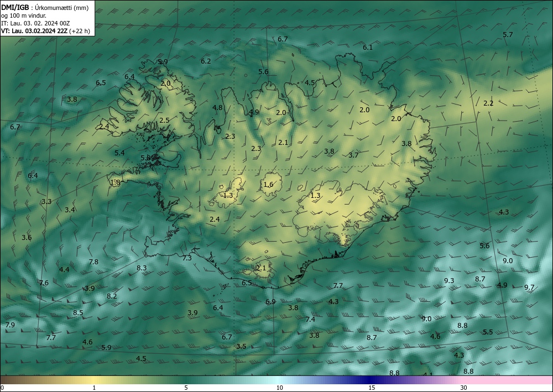Screen dimensions: 553x392
Task: Click the precipitation value 5.7
Action: click(508, 34)
